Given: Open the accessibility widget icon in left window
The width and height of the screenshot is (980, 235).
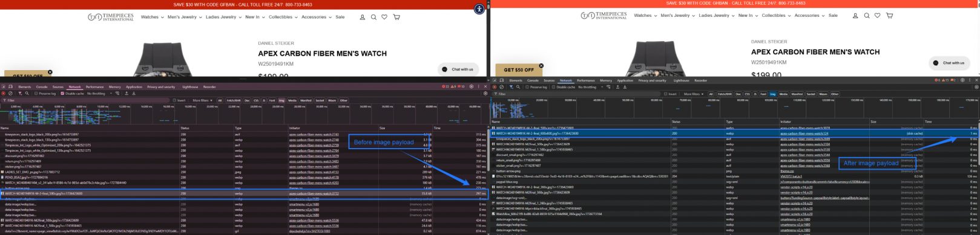Looking at the screenshot, I should coord(479,9).
